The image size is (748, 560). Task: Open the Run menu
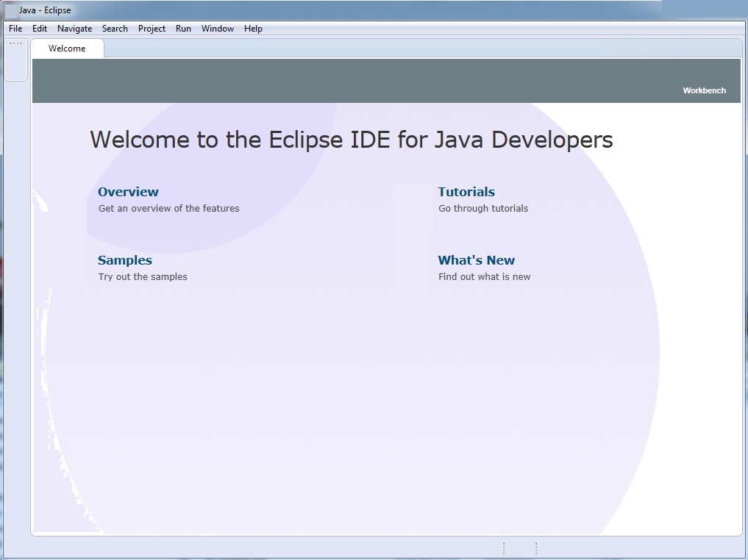coord(183,29)
